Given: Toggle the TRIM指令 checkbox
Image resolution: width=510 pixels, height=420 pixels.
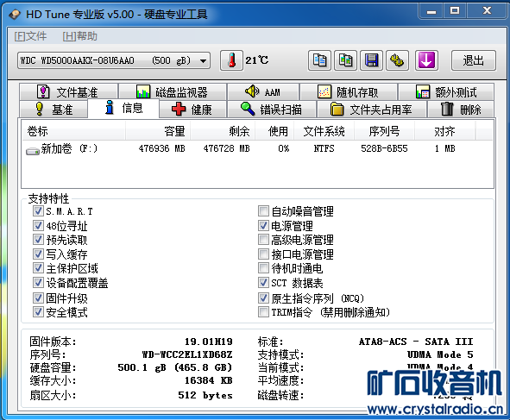Looking at the screenshot, I should click(263, 312).
